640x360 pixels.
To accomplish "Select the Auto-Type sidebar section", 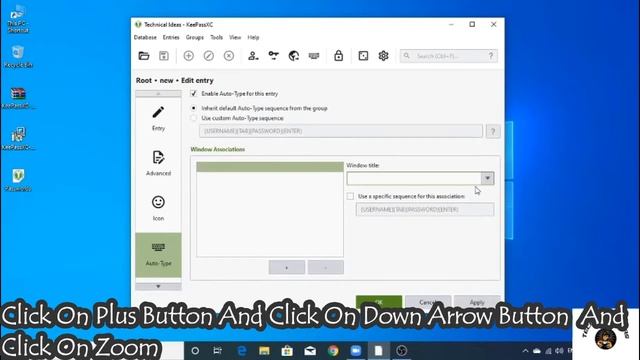I will [158, 255].
